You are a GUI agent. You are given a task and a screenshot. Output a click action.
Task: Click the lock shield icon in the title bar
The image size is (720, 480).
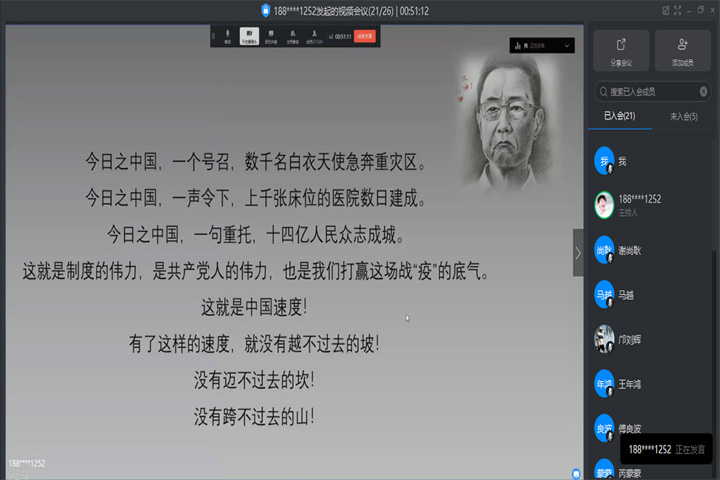tap(265, 11)
